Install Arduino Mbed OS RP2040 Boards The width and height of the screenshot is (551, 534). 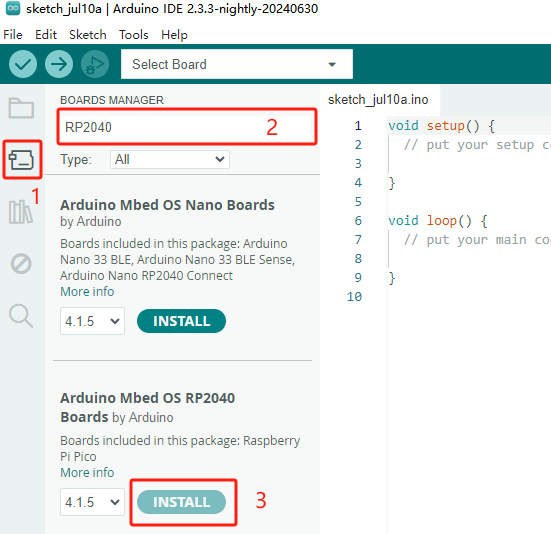tap(181, 502)
